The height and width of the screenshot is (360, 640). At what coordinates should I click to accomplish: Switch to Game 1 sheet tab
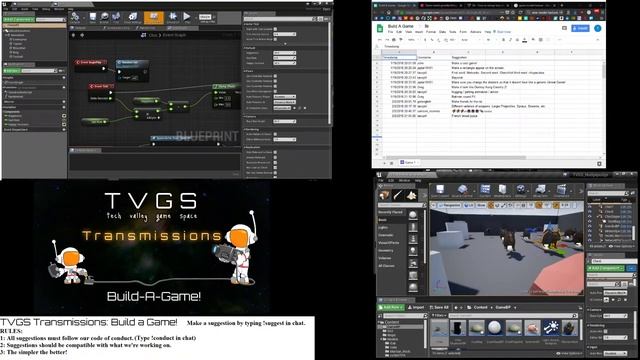point(409,162)
